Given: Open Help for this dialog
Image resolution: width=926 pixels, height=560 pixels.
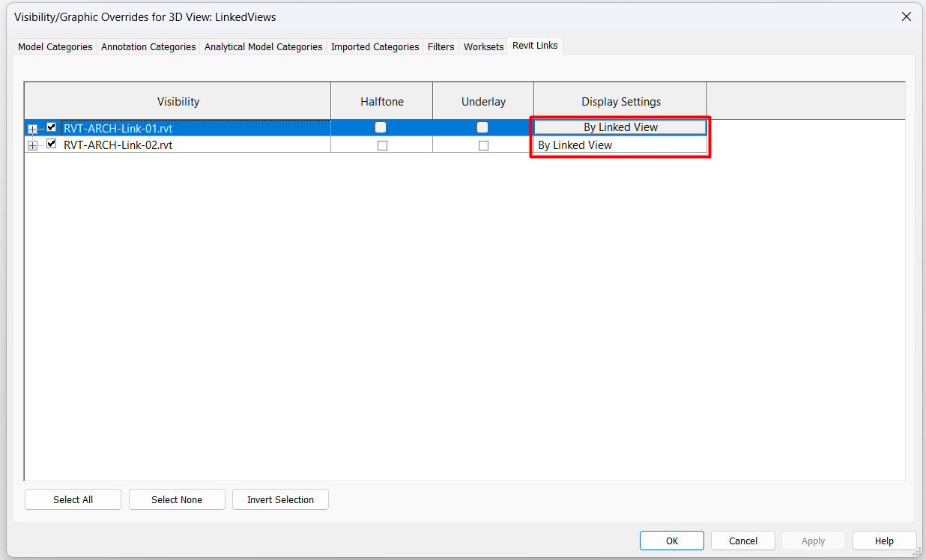Looking at the screenshot, I should point(884,541).
